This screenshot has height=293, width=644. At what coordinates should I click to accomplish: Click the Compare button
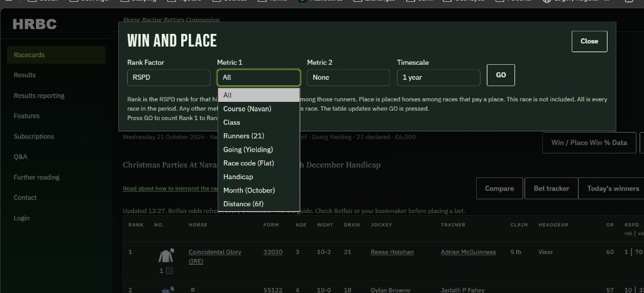(499, 189)
